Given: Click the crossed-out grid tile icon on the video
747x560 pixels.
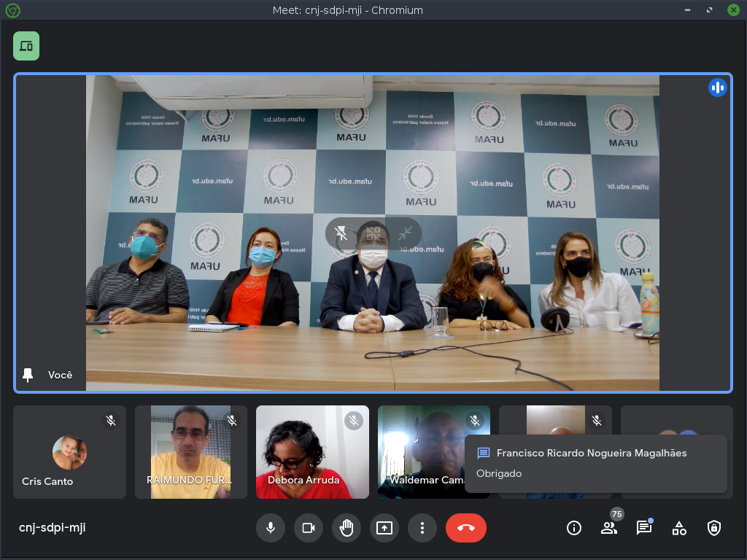Looking at the screenshot, I should tap(373, 233).
